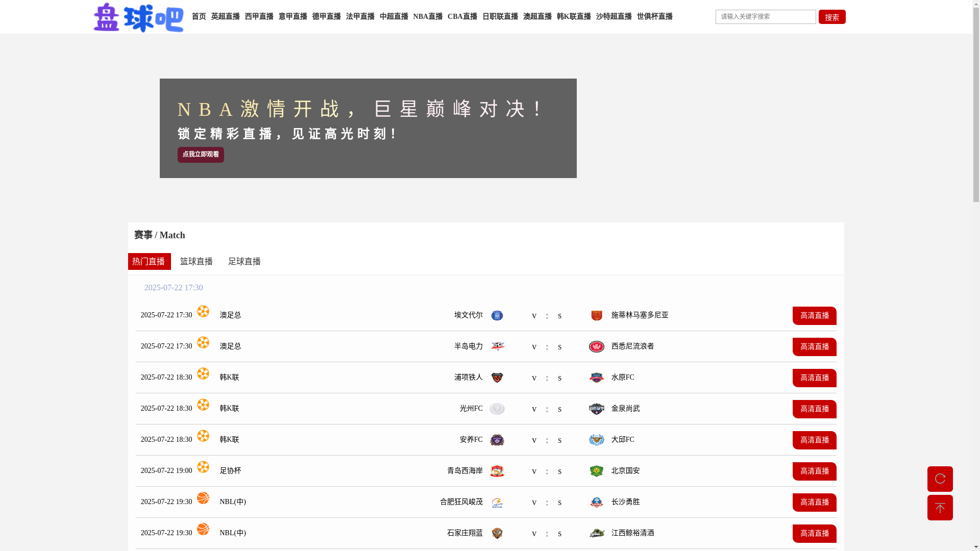This screenshot has width=980, height=551.
Task: Open the NBA直播 nav item
Action: (428, 17)
